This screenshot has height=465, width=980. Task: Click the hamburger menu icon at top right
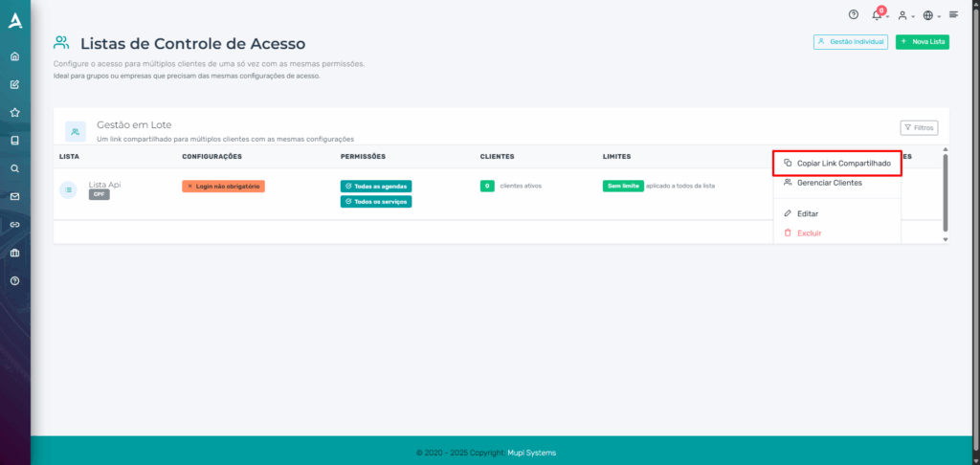click(953, 14)
